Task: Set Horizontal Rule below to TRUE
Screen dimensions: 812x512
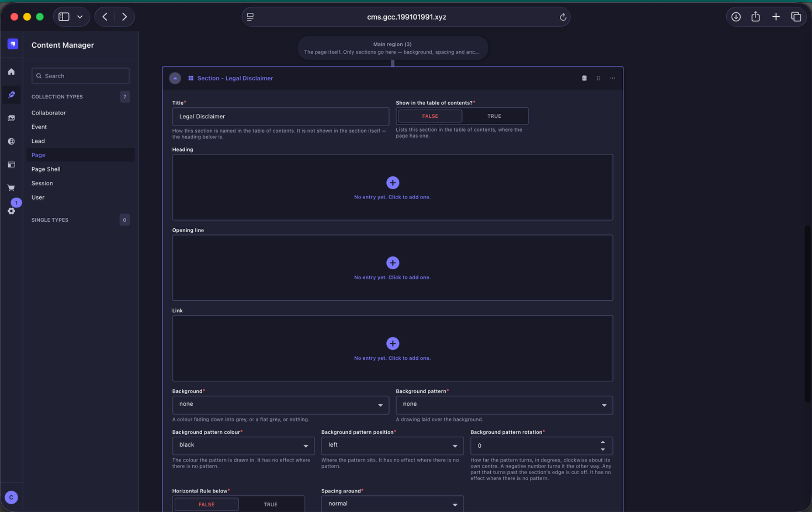Action: (271, 504)
